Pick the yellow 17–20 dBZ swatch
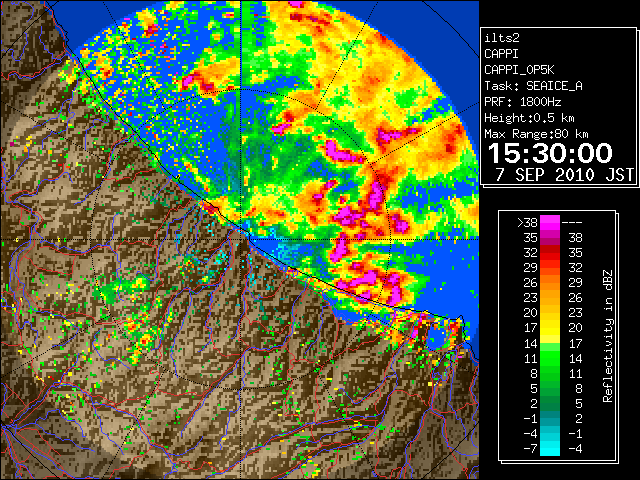The height and width of the screenshot is (480, 640). pos(550,328)
